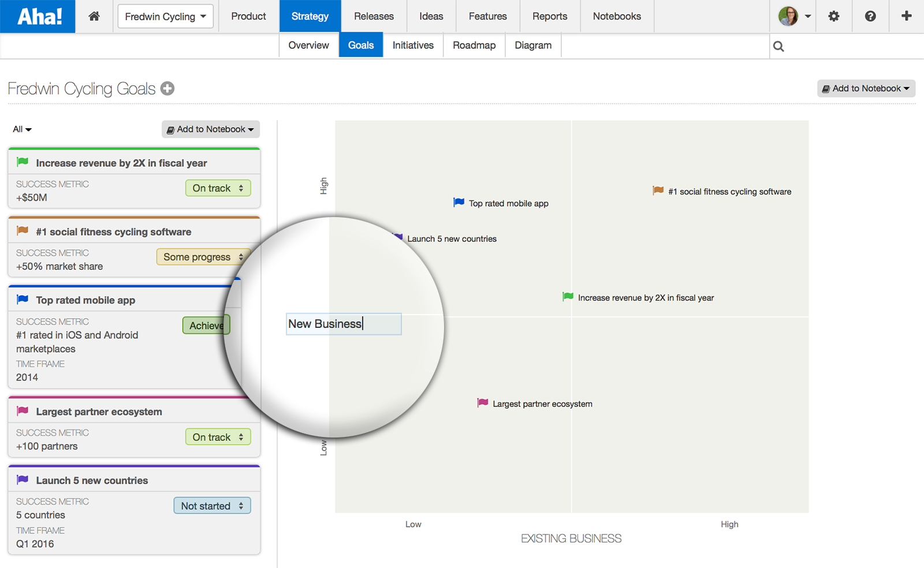Click the Q1 2016 time frame value

35,544
